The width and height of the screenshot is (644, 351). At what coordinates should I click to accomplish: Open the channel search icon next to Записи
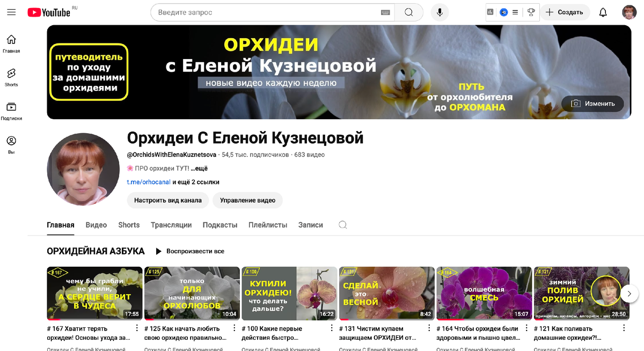(342, 225)
